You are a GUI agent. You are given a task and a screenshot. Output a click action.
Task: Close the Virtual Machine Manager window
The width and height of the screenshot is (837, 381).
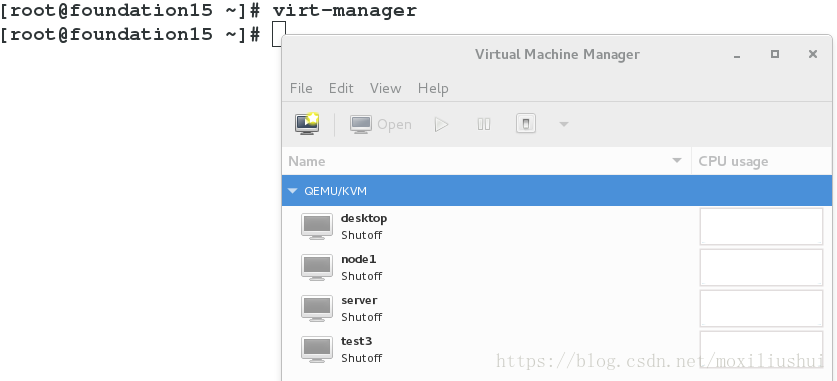tap(812, 54)
